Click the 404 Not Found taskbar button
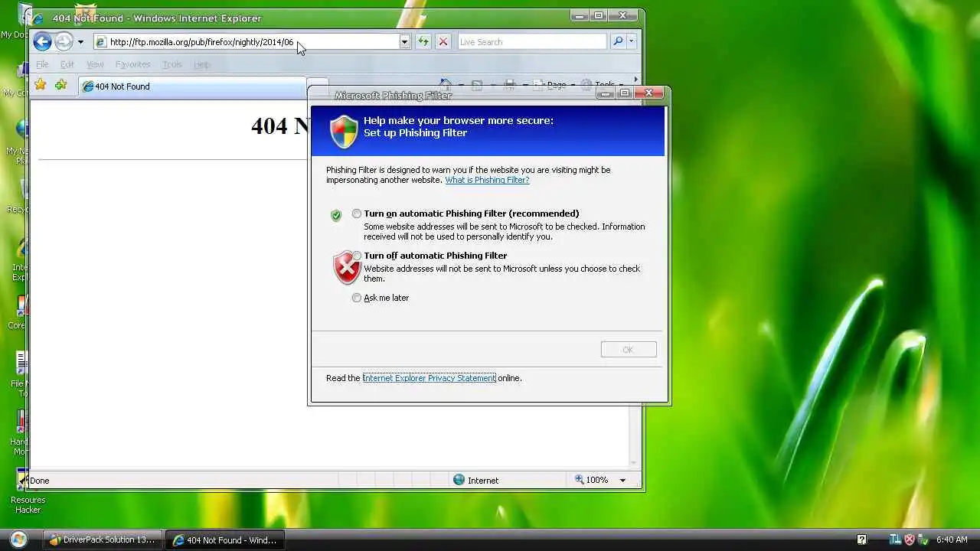The image size is (980, 551). [x=224, y=540]
